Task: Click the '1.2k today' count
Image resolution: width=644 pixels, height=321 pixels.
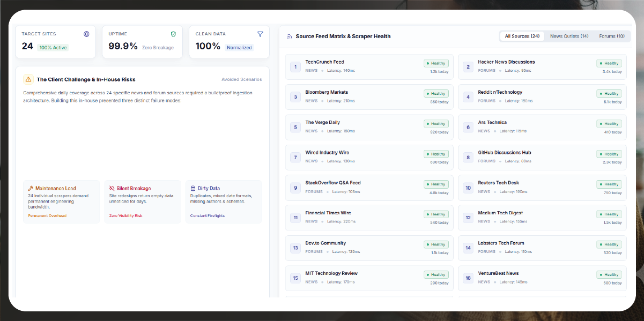Action: (439, 71)
